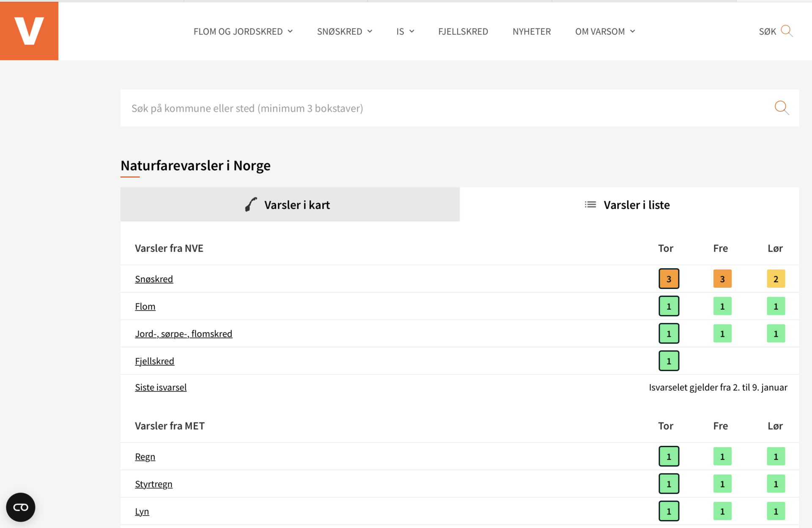Click the orange Varsom V logo
Viewport: 812px width, 528px height.
pos(29,31)
